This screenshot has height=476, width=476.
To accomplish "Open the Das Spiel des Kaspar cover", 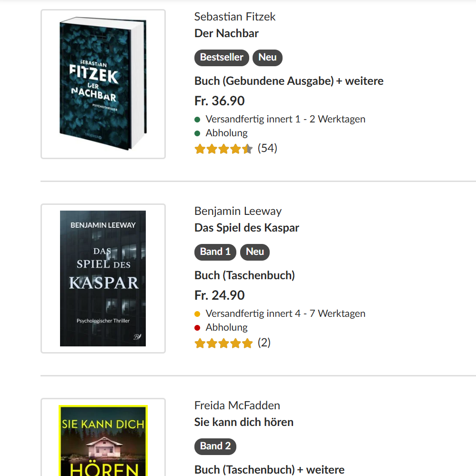I will (103, 278).
